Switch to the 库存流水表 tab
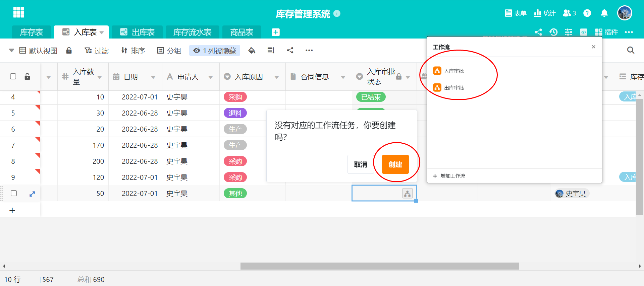The width and height of the screenshot is (644, 286). [x=193, y=32]
